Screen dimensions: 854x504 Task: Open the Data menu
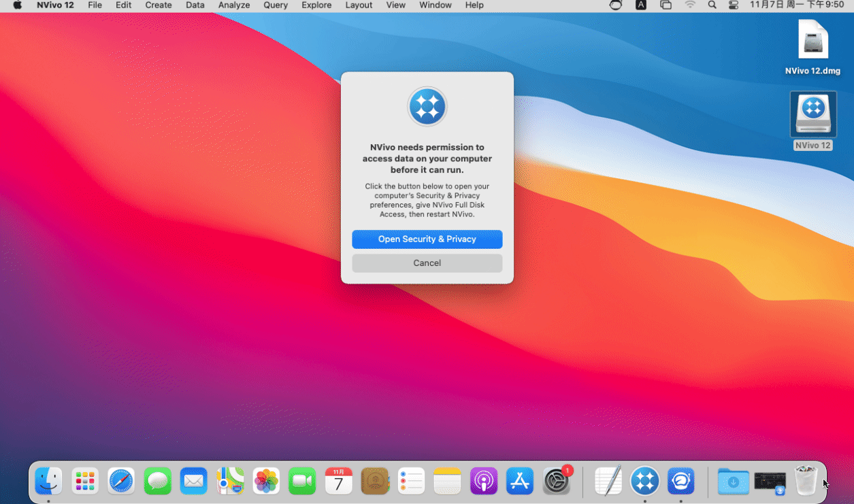coord(195,5)
